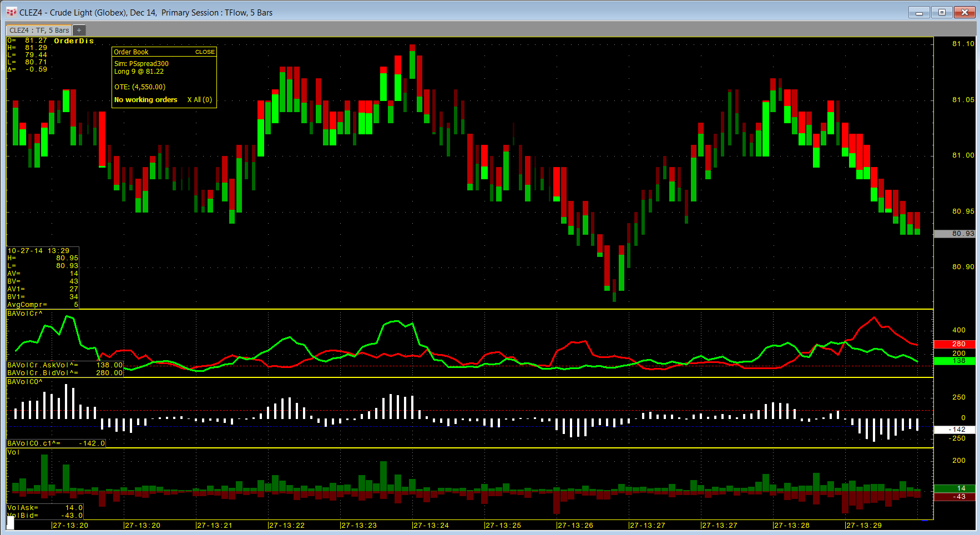The image size is (980, 535).
Task: Click the red 280 BidVol scale marker
Action: 954,344
